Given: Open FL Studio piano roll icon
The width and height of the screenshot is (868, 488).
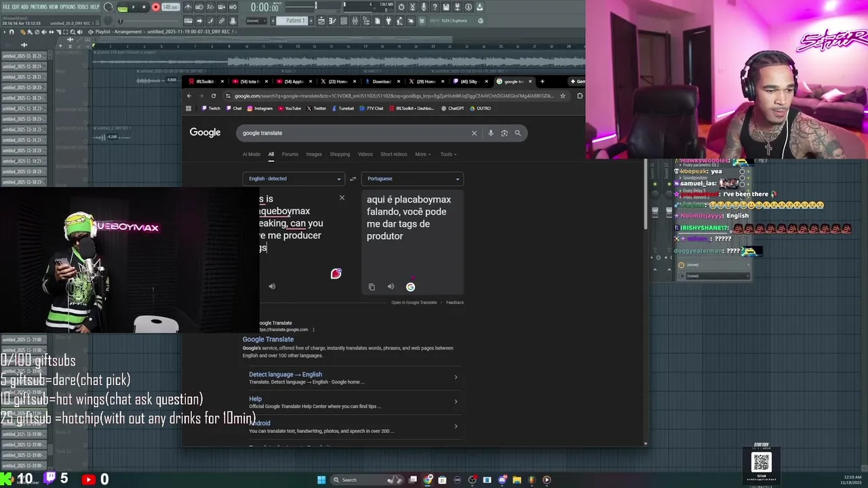Looking at the screenshot, I should pyautogui.click(x=332, y=21).
